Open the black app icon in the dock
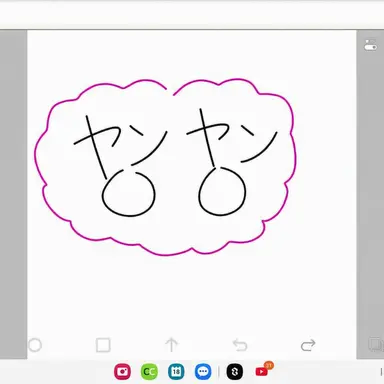The image size is (384, 384). [235, 371]
